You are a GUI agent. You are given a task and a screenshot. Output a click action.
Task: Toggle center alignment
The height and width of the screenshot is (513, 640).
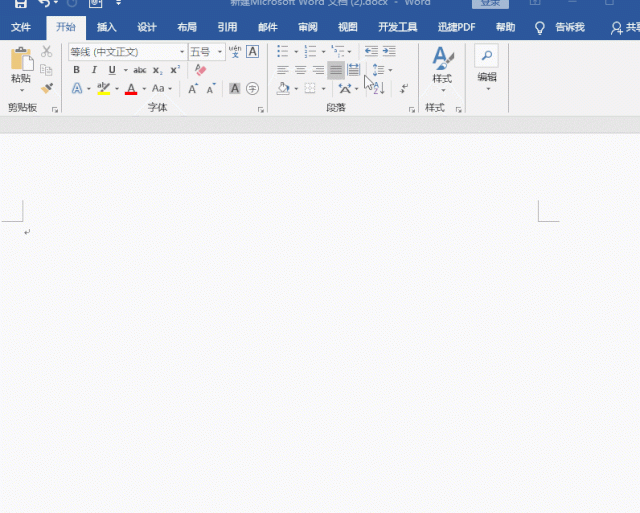pos(300,70)
